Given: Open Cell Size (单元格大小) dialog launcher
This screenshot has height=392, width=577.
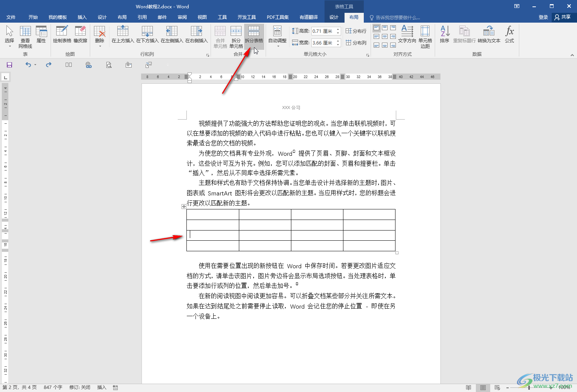Looking at the screenshot, I should (x=368, y=55).
